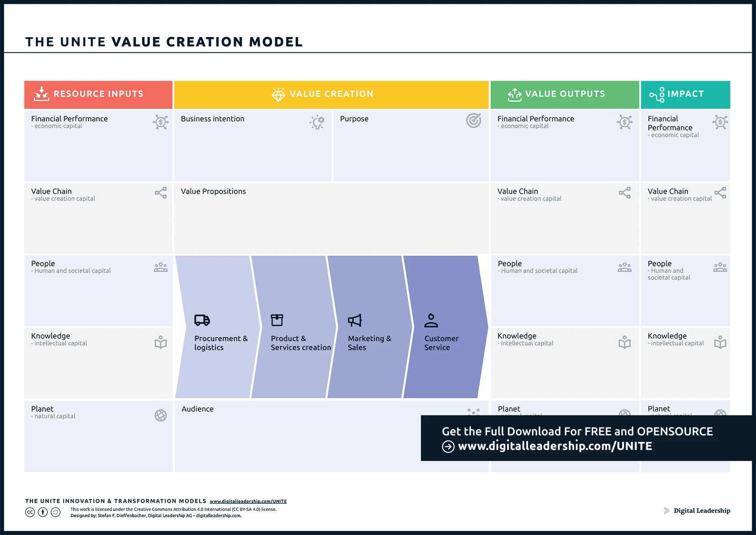Click the dollar gear icon under Resource Inputs
Screen dimensions: 756x535
pos(160,122)
